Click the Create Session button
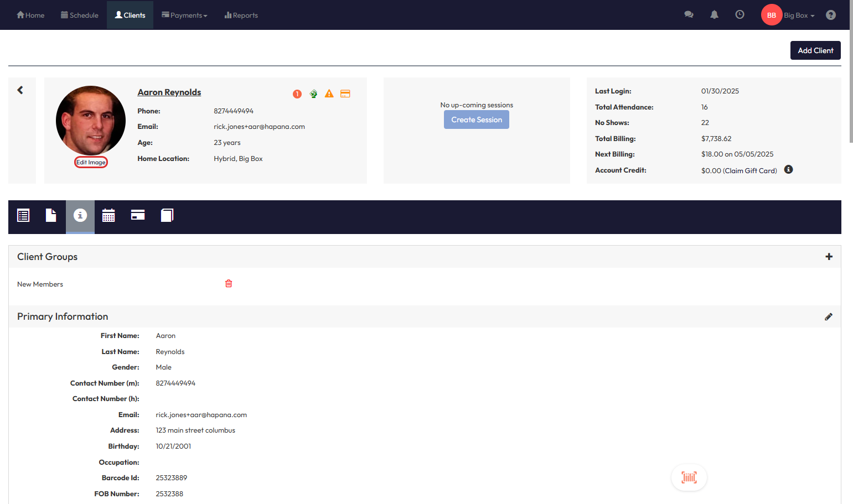Image resolution: width=853 pixels, height=504 pixels. pos(476,120)
